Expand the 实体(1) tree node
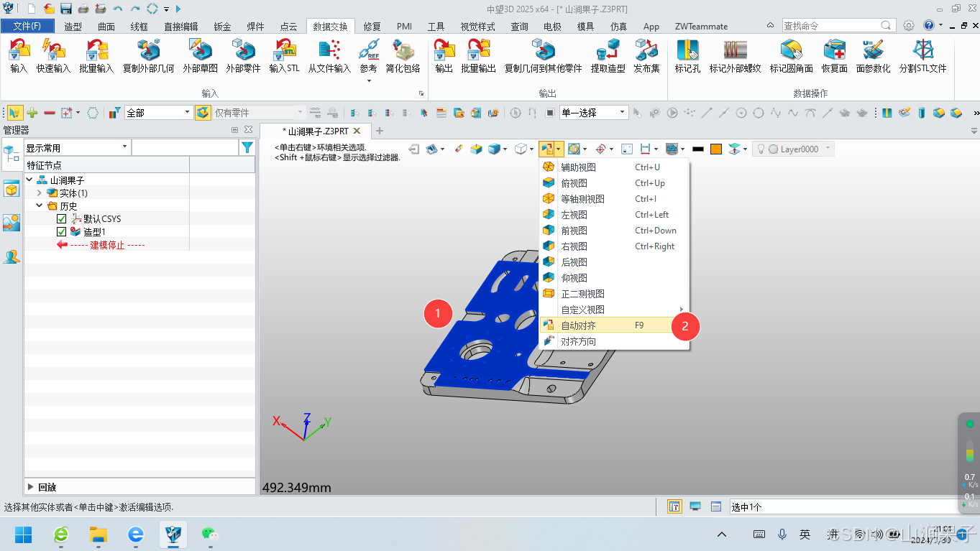Viewport: 980px width, 551px height. 40,193
